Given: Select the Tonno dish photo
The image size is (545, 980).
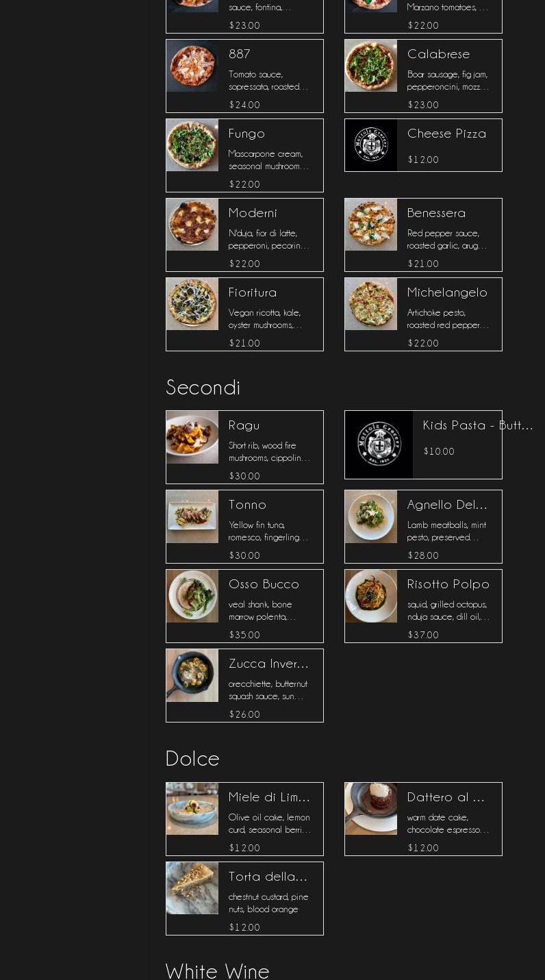Looking at the screenshot, I should (x=192, y=516).
